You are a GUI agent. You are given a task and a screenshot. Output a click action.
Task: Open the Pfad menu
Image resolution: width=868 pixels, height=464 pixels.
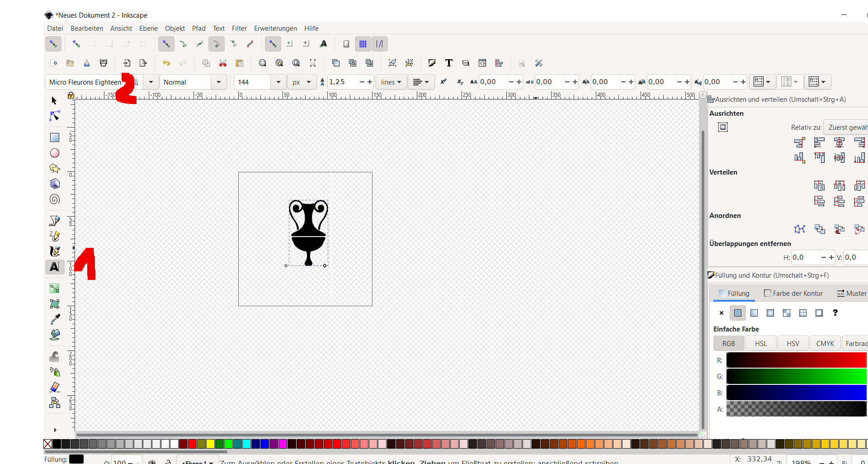(x=198, y=28)
